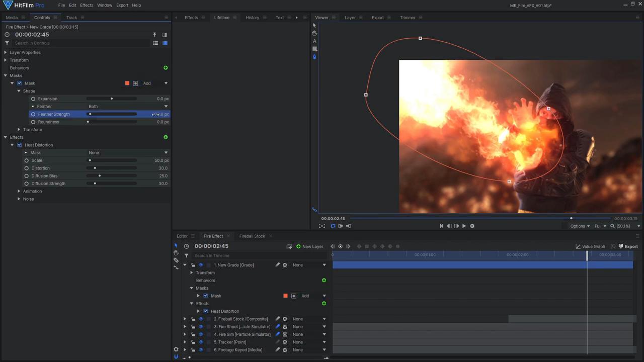
Task: Open the Value Graph
Action: tap(590, 247)
